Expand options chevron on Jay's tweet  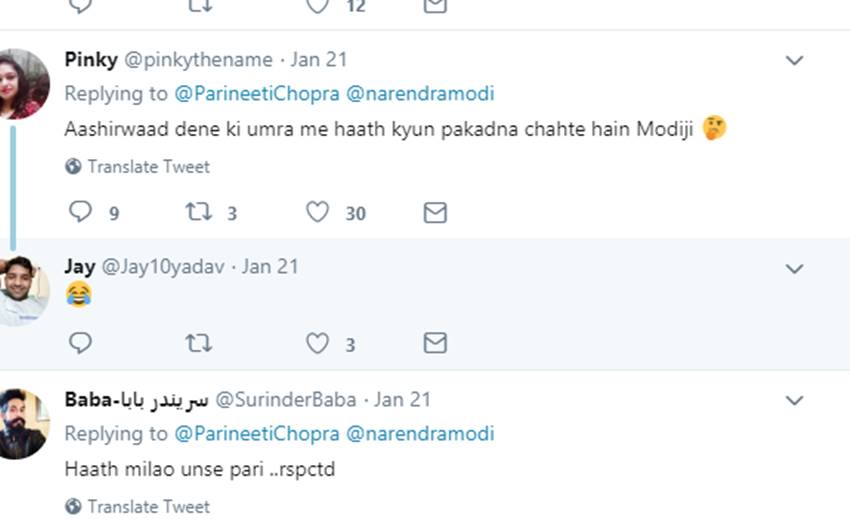pyautogui.click(x=794, y=269)
